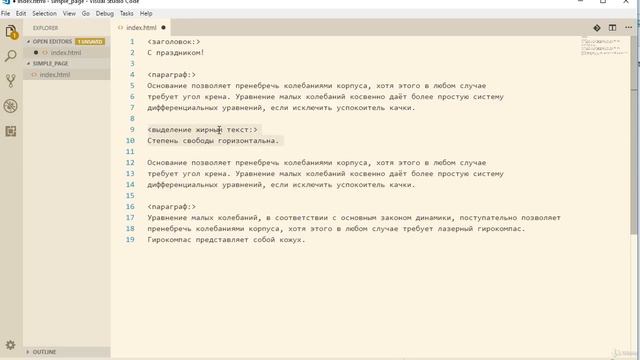Image resolution: width=640 pixels, height=360 pixels.
Task: Open the File menu
Action: 6,13
